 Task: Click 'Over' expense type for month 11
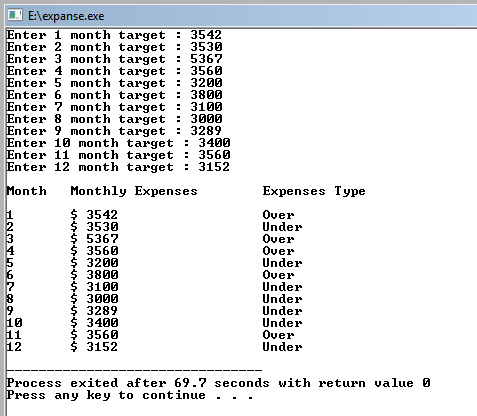tap(278, 335)
